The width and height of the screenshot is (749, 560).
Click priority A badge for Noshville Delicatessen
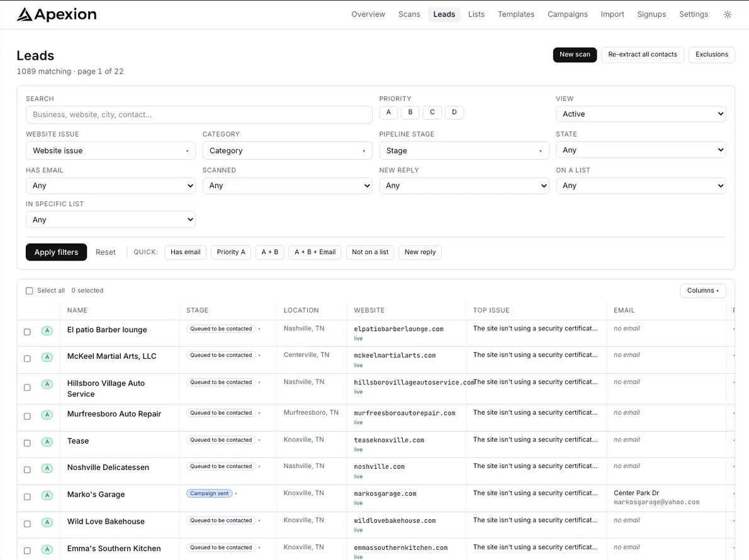(47, 468)
